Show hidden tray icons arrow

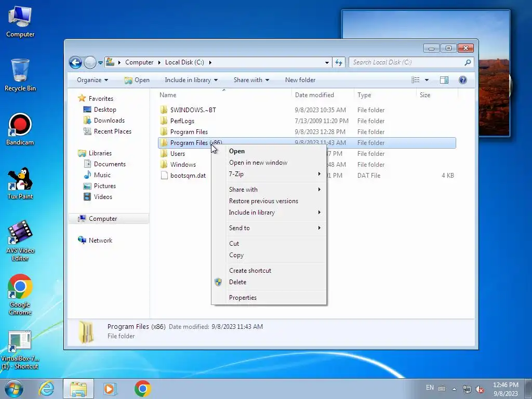click(x=454, y=389)
